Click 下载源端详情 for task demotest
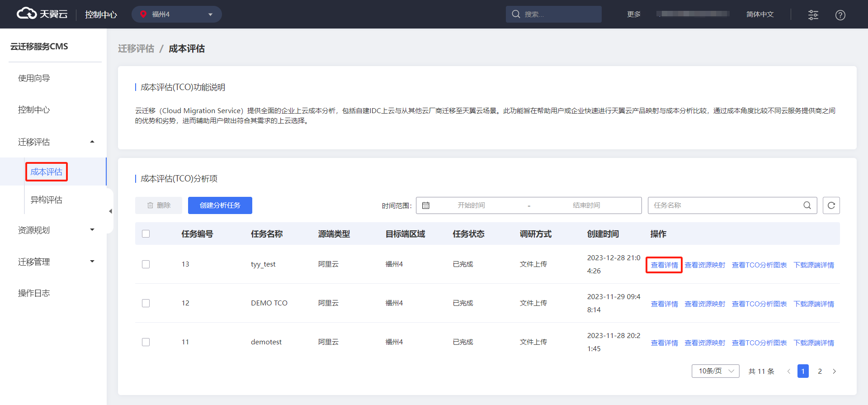Image resolution: width=868 pixels, height=405 pixels. tap(814, 343)
